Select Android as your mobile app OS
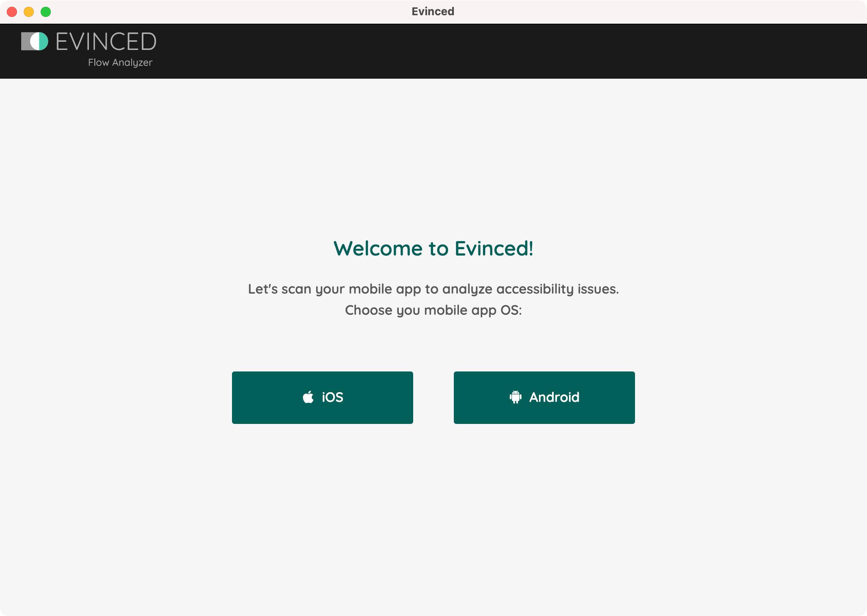The height and width of the screenshot is (616, 867). 544,397
